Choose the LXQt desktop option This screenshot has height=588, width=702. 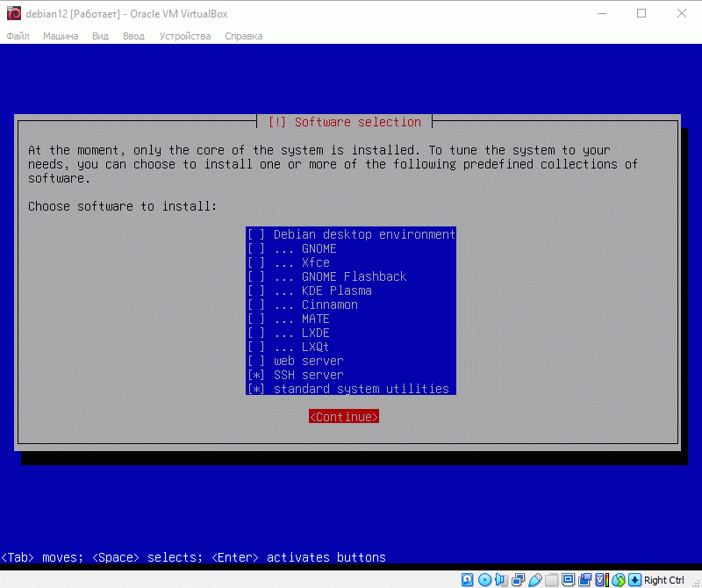351,347
